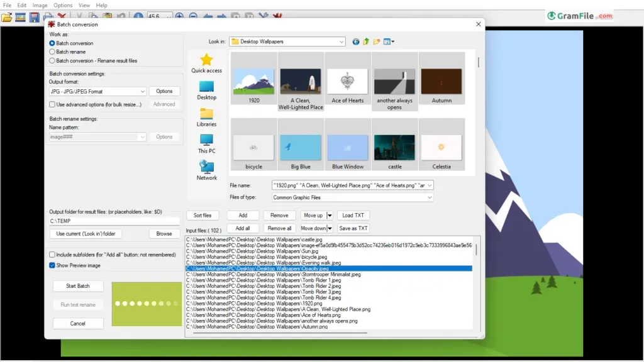Image resolution: width=644 pixels, height=362 pixels.
Task: Select the bicycle thumbnail
Action: click(x=254, y=145)
